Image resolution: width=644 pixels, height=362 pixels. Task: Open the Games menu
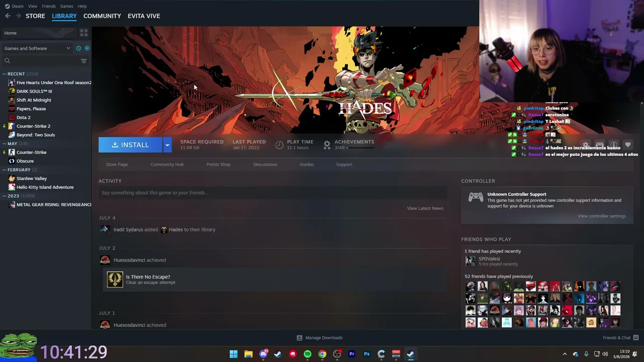(x=66, y=6)
